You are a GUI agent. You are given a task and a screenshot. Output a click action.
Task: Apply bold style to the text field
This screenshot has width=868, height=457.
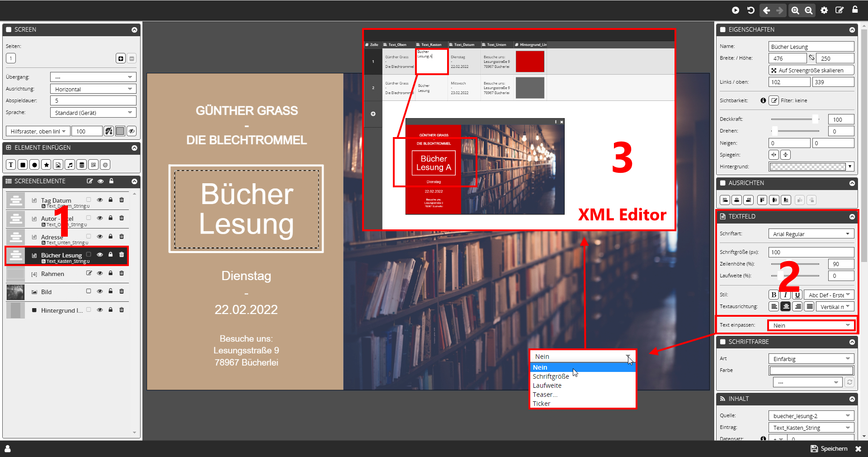[774, 295]
